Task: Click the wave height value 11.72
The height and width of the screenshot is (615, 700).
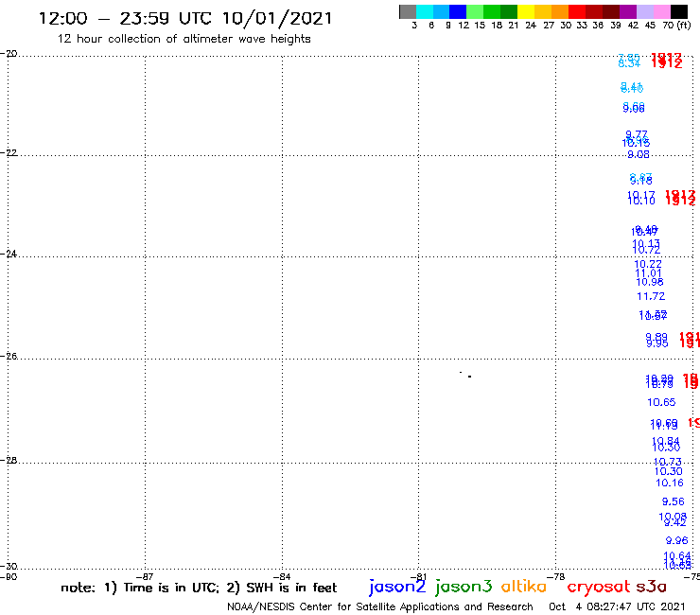Action: pos(651,296)
